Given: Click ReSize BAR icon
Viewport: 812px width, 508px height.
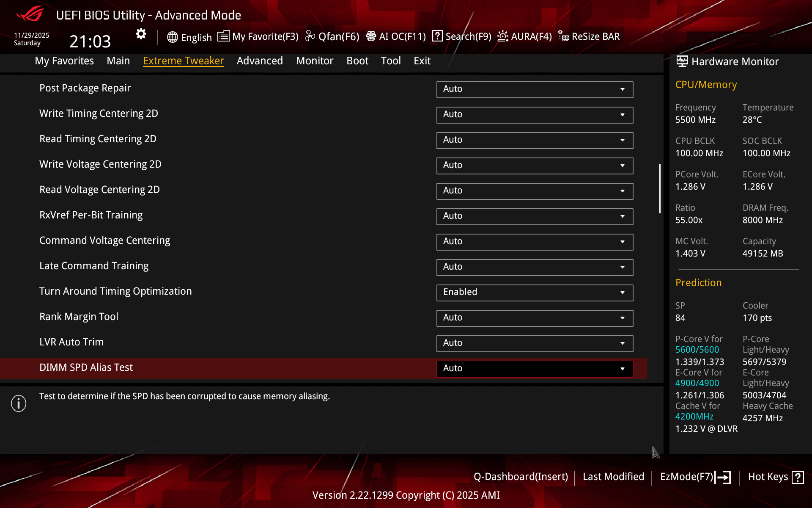Looking at the screenshot, I should coord(563,36).
